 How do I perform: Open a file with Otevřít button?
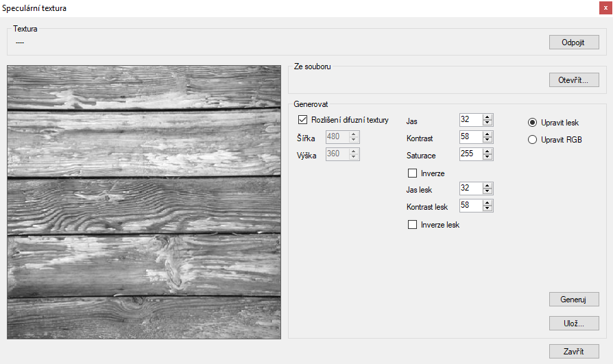click(574, 80)
